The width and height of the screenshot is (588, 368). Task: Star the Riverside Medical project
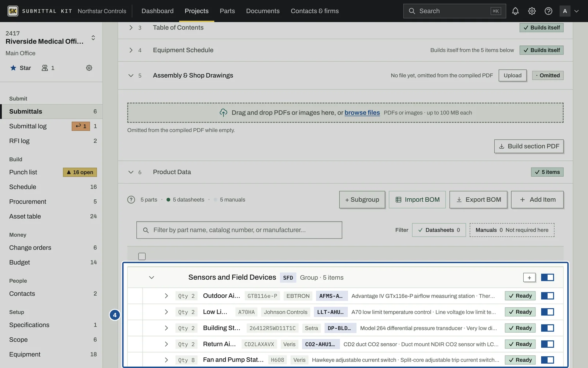coord(21,68)
